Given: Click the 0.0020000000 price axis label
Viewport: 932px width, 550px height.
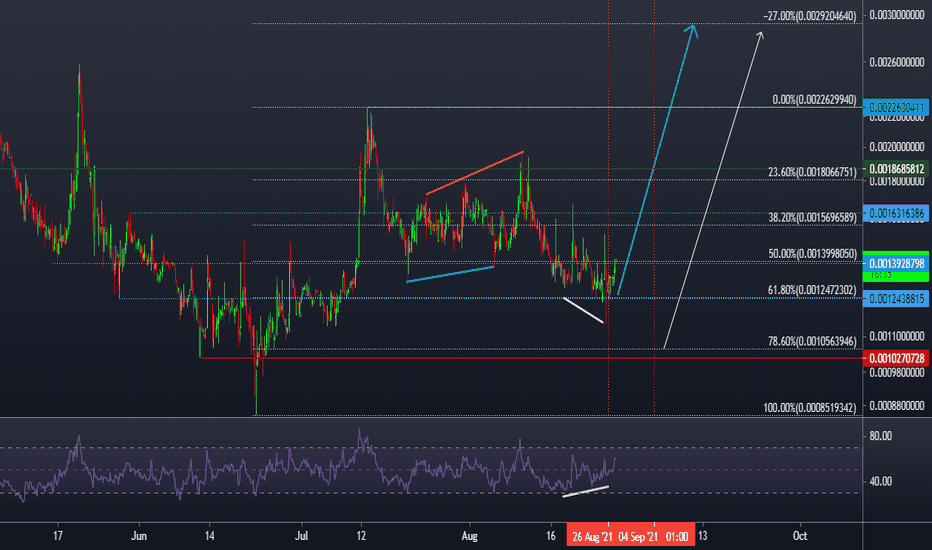Looking at the screenshot, I should point(896,147).
